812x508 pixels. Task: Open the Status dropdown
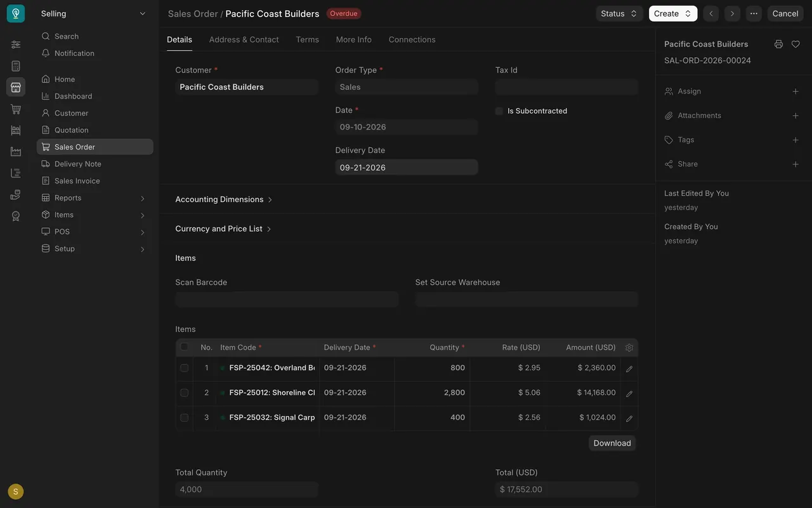619,13
